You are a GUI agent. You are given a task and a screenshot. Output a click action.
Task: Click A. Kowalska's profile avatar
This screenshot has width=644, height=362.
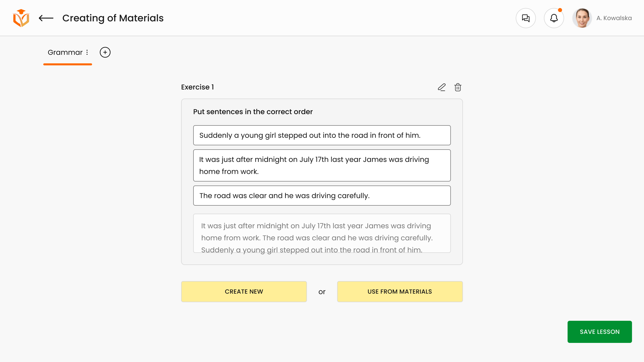click(582, 18)
